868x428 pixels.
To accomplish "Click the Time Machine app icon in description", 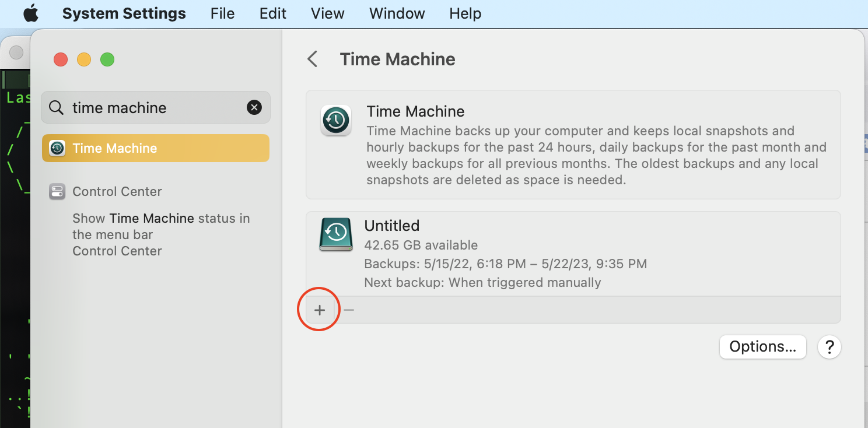I will pos(336,121).
